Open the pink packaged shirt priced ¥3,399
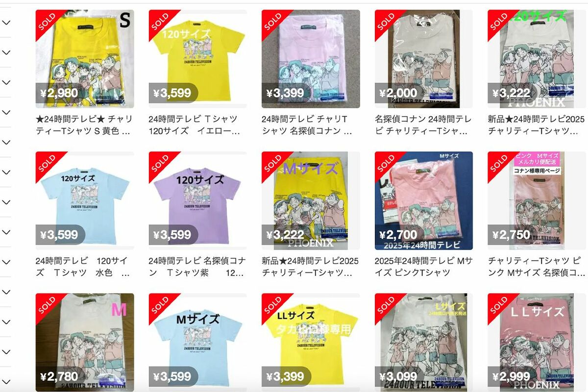This screenshot has height=392, width=588. pos(311,59)
